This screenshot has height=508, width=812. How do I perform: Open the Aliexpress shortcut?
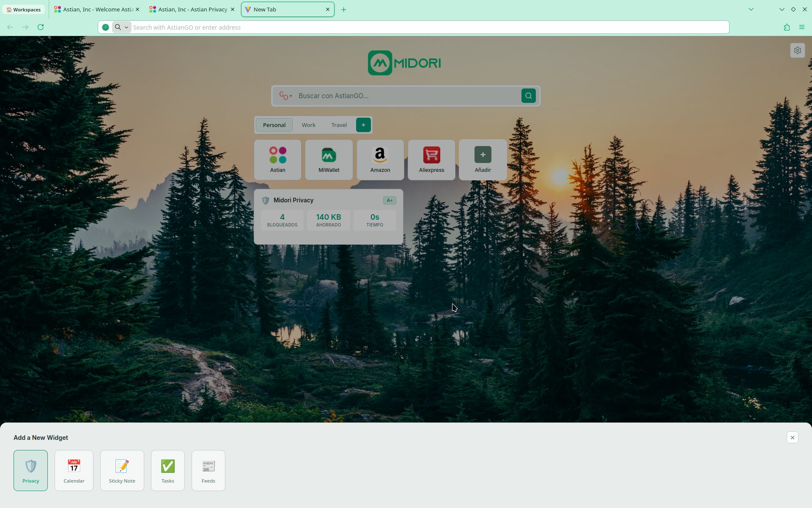pos(431,160)
